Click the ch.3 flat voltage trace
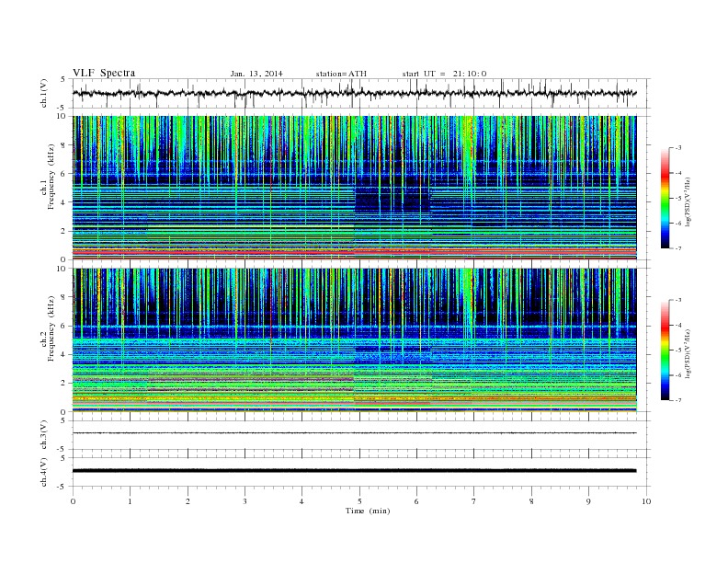Viewport: 728px width, 563px height. pos(354,433)
